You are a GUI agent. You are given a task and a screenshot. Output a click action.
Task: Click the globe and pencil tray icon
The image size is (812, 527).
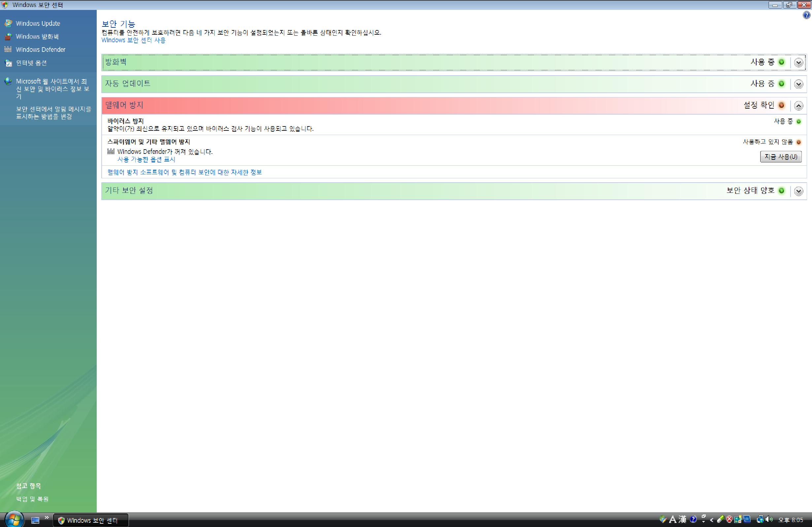tap(663, 519)
